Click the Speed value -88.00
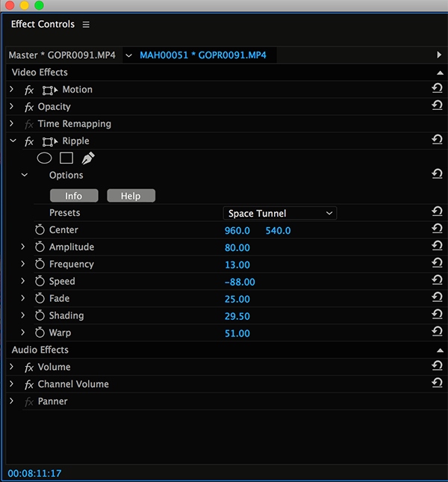Viewport: 448px width, 482px height. [240, 282]
